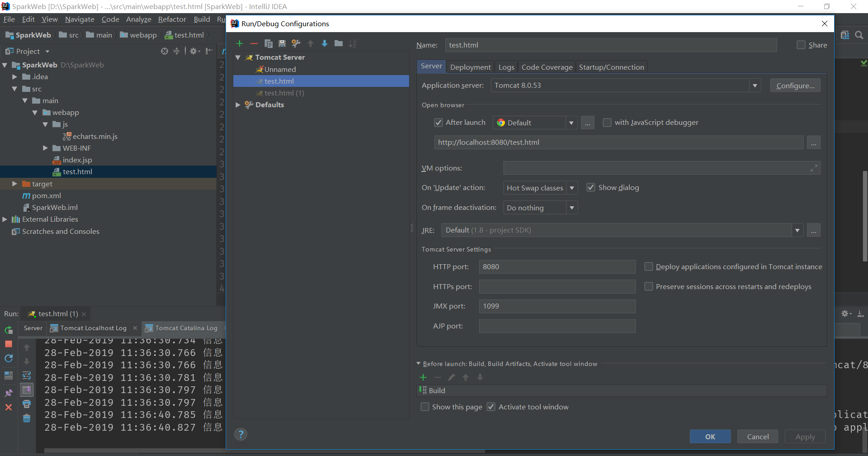868x456 pixels.
Task: Rerun test.html (1) server icon
Action: click(9, 330)
